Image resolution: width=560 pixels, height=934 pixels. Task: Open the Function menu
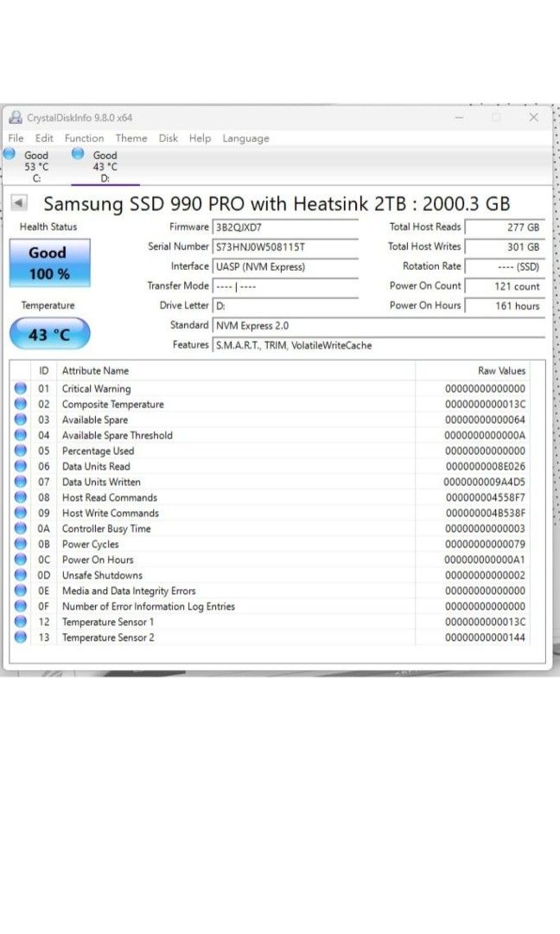[84, 138]
